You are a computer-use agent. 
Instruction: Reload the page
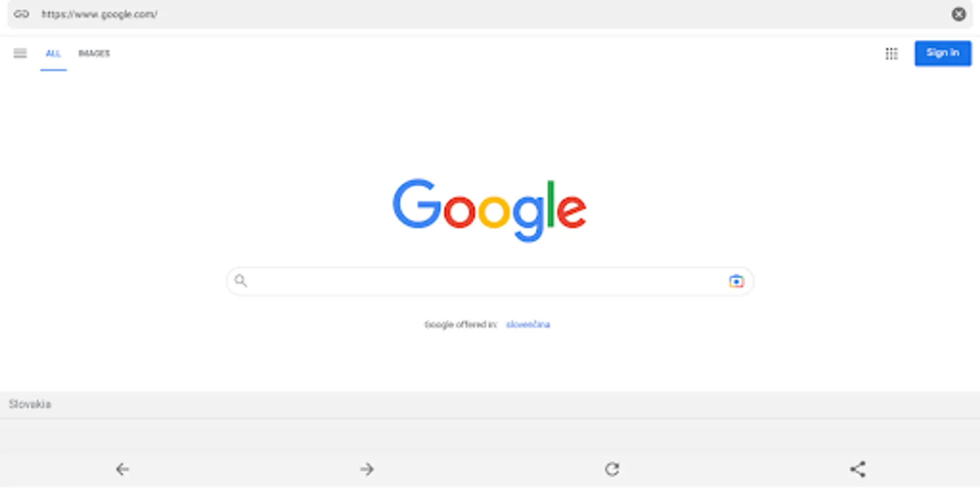coord(612,469)
